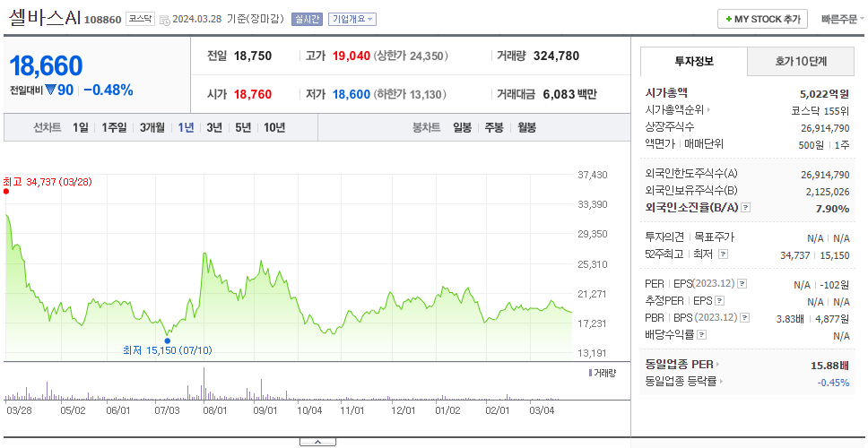Open the 빠른주문 dropdown

pyautogui.click(x=842, y=20)
